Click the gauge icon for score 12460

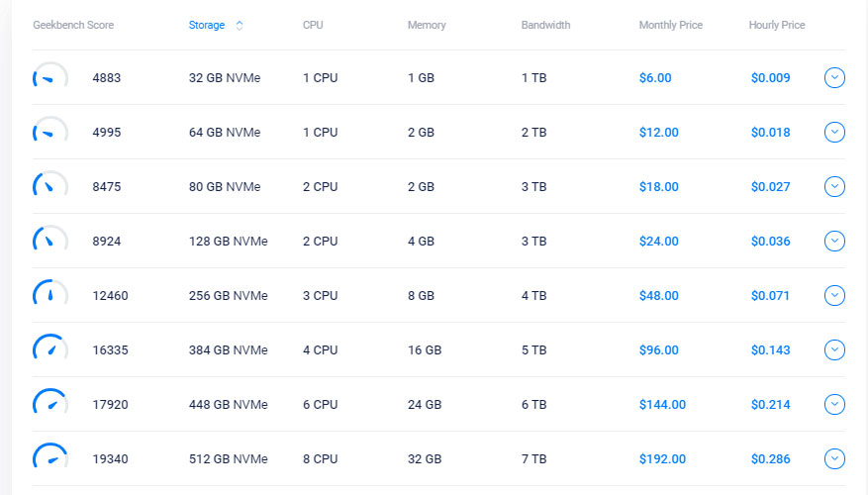click(50, 293)
